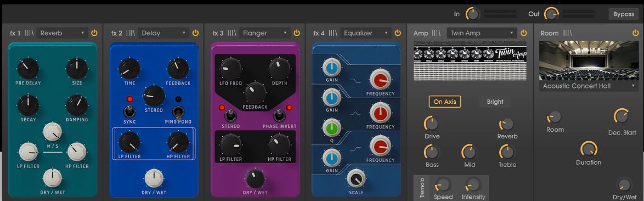The height and width of the screenshot is (201, 644).
Task: Open fx 1 preset library icon
Action: 29,33
